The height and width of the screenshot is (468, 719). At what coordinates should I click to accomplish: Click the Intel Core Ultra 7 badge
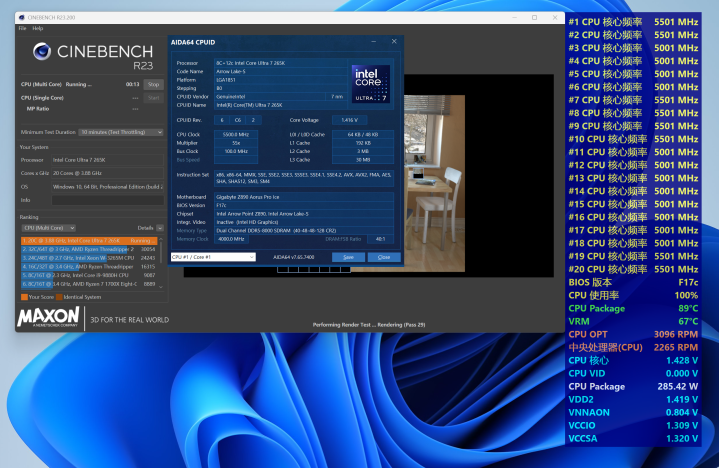coord(371,84)
